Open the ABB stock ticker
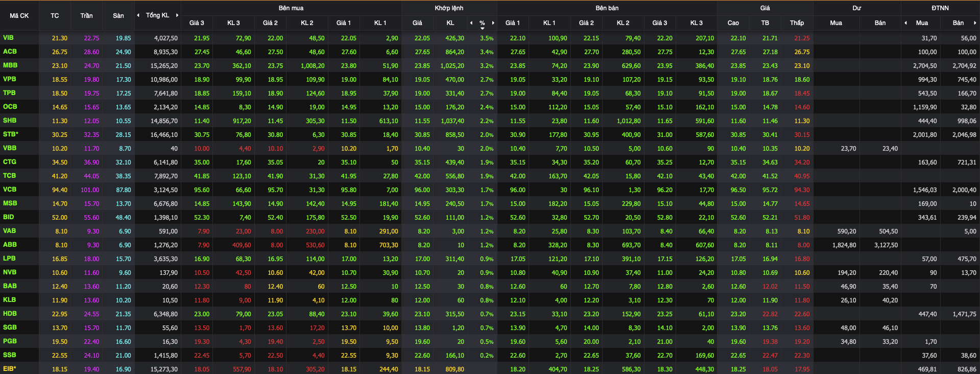Viewport: 980px width, 374px height. click(10, 245)
